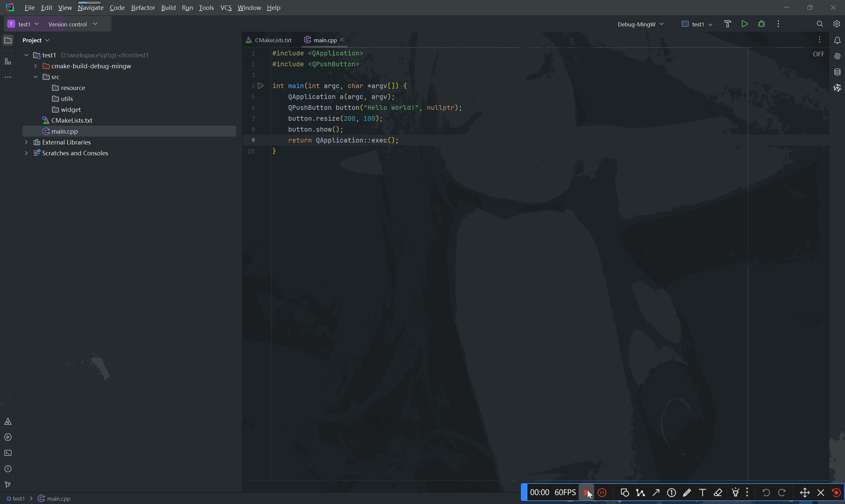The width and height of the screenshot is (845, 504).
Task: Open the Terminal tool window
Action: (x=8, y=453)
